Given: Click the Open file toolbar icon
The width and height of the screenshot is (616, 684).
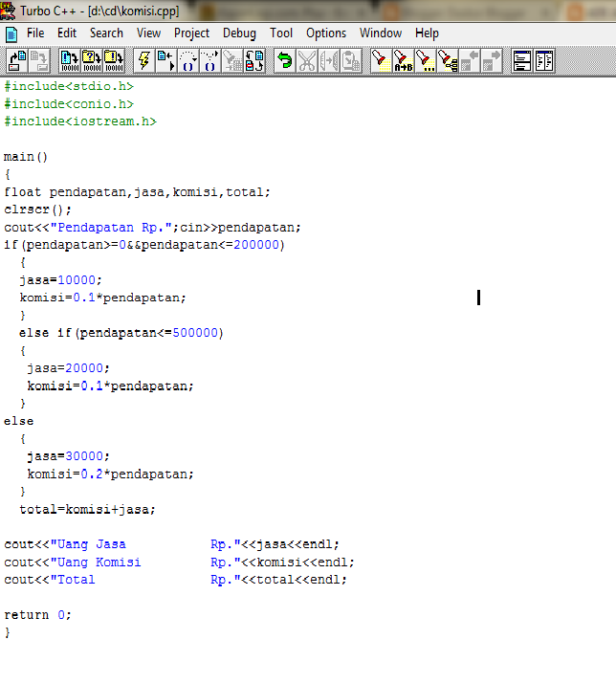Looking at the screenshot, I should pyautogui.click(x=17, y=60).
